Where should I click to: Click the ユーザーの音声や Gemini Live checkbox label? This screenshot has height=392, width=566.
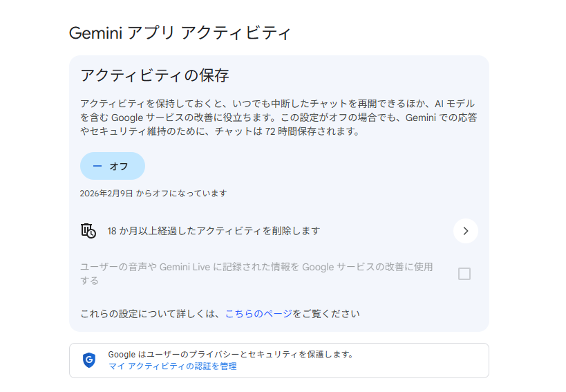coord(256,268)
